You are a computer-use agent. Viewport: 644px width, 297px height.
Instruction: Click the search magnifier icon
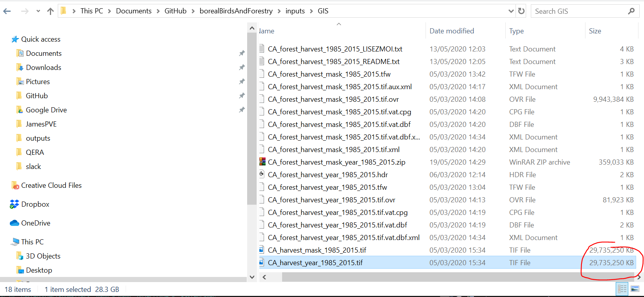tap(631, 11)
